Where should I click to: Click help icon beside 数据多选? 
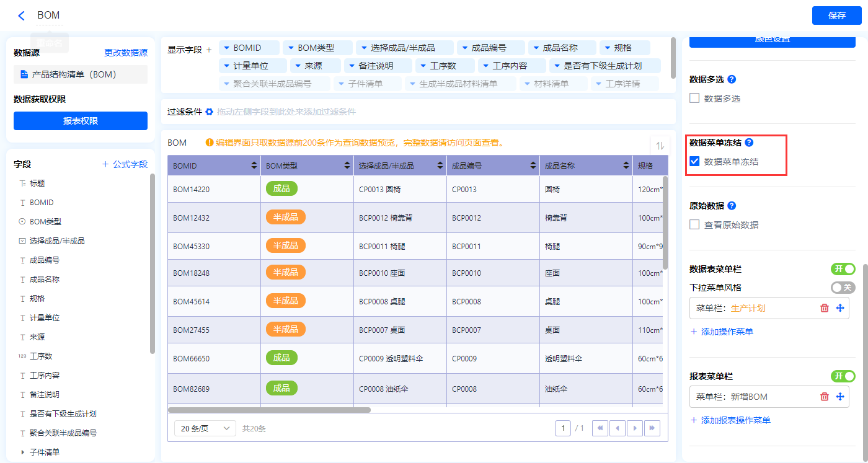(732, 79)
